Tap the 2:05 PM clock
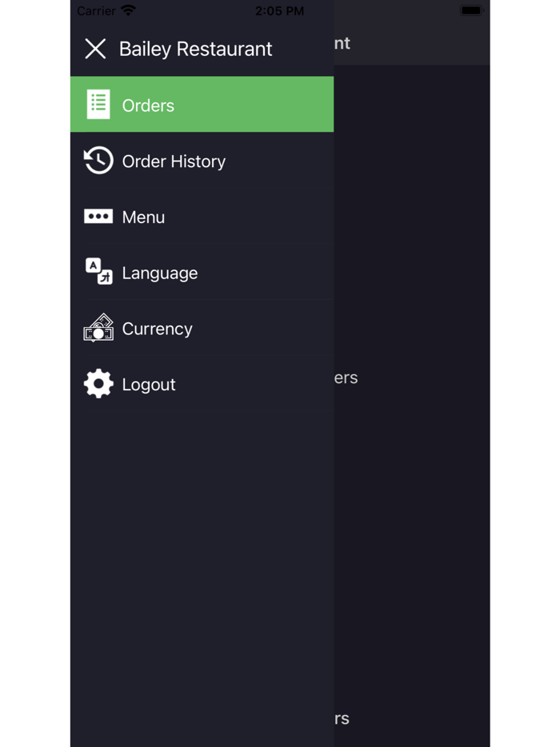 click(279, 11)
